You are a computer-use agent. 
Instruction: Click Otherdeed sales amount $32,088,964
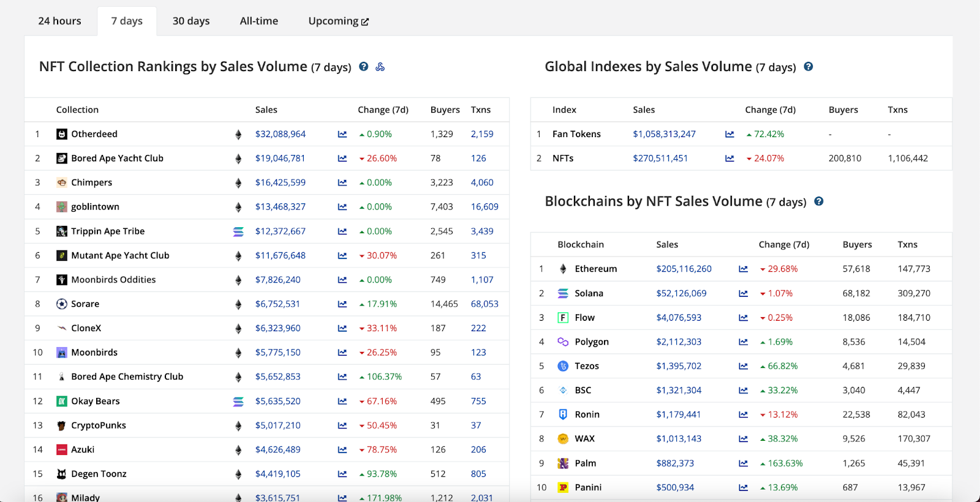tap(281, 134)
